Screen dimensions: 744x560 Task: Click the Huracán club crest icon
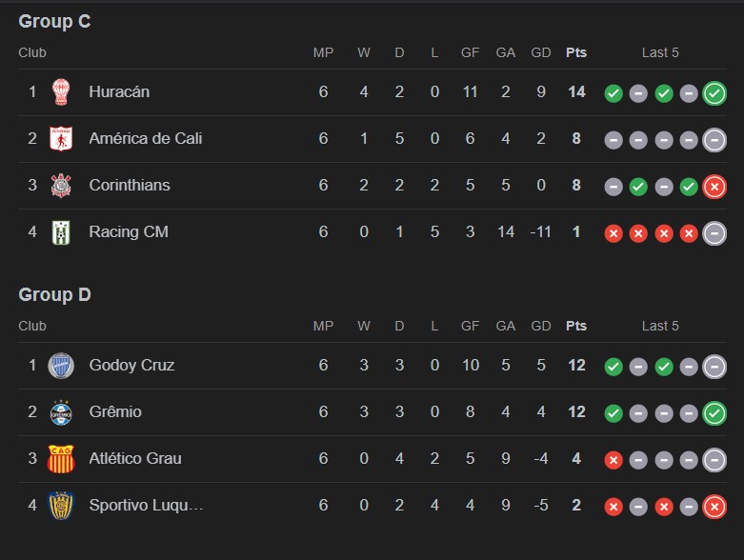pyautogui.click(x=61, y=92)
